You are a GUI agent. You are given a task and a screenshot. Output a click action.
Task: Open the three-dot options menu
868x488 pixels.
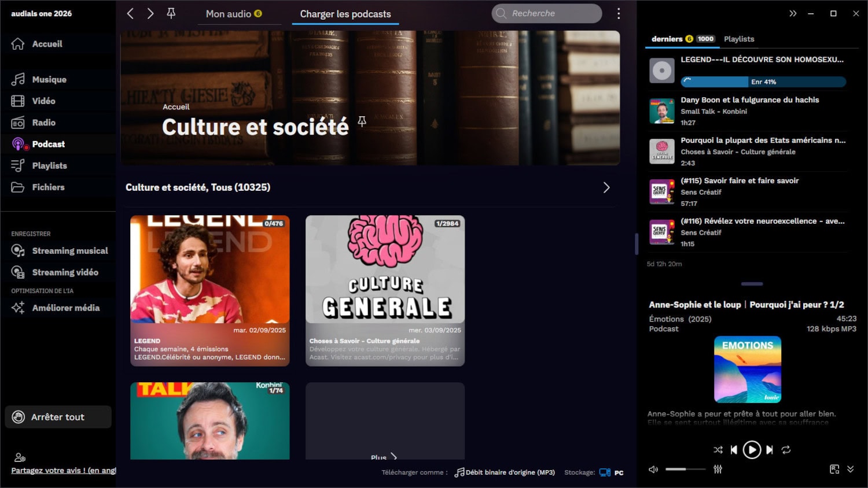pos(619,13)
